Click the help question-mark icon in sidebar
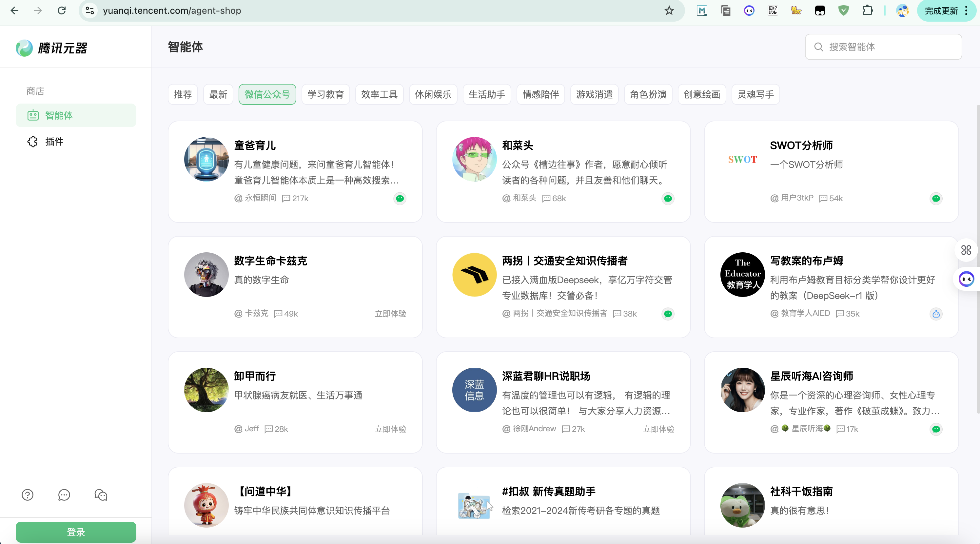Screen dimensions: 980x544 pyautogui.click(x=28, y=495)
